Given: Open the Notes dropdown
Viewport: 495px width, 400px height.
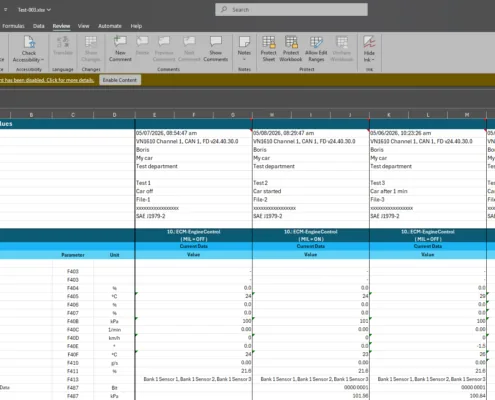Looking at the screenshot, I should [244, 59].
